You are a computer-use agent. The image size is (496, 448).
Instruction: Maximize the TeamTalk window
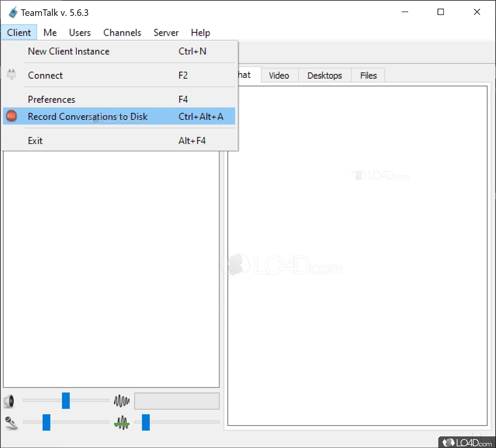pyautogui.click(x=441, y=12)
